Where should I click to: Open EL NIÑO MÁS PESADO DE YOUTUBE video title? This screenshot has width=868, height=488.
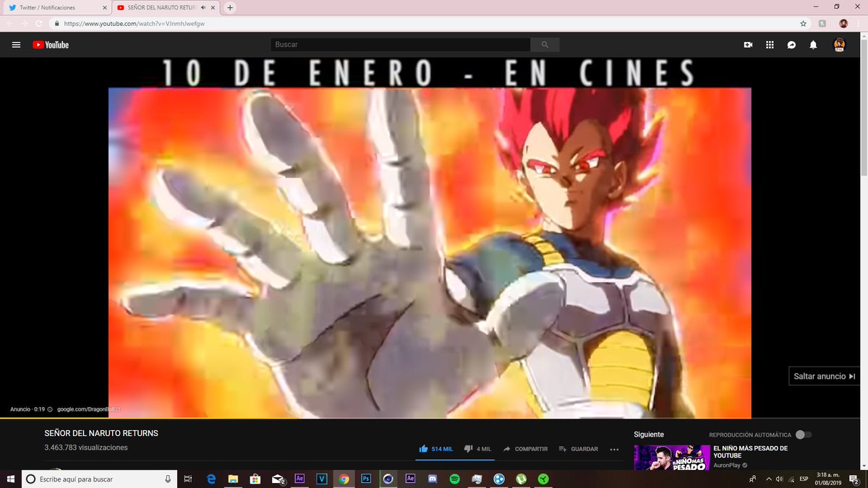[750, 452]
